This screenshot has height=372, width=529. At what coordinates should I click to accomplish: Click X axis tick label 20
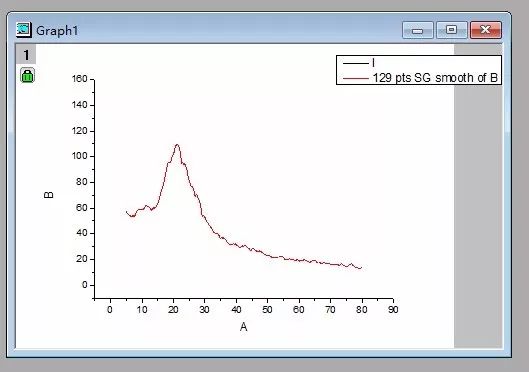pos(173,309)
